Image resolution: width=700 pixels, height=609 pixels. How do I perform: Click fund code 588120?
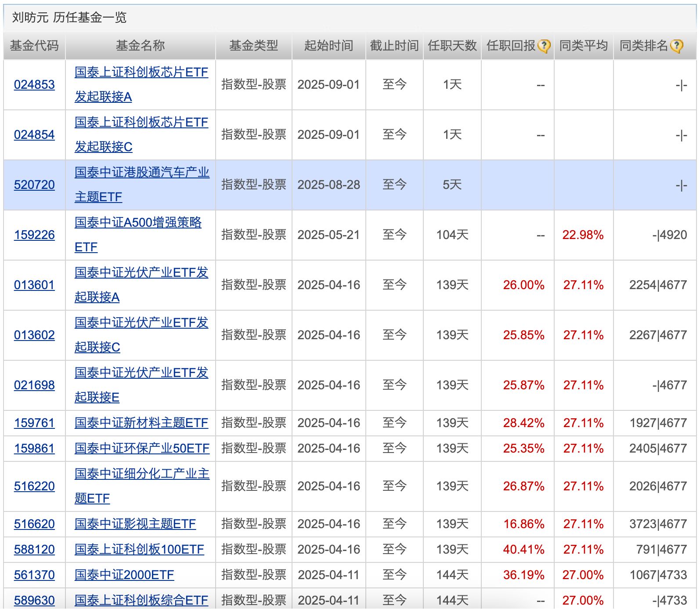(34, 549)
